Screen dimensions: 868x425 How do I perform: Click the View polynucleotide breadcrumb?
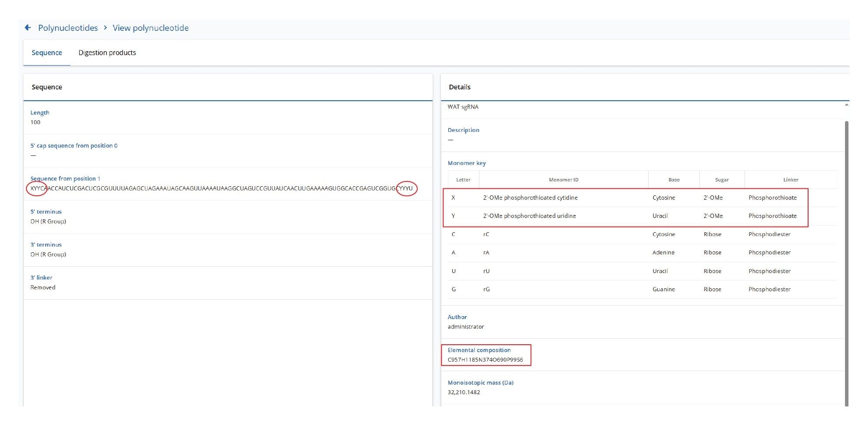151,28
